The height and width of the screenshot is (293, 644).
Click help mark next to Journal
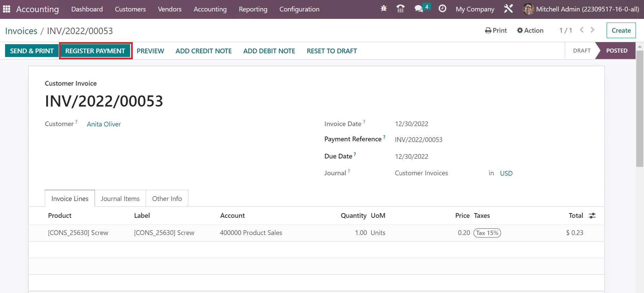pos(349,171)
